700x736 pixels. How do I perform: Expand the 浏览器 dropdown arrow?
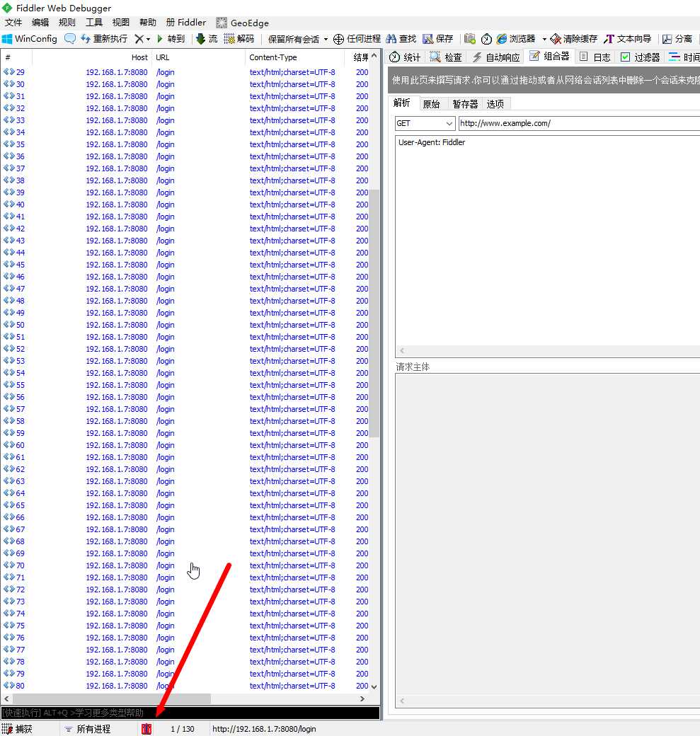(x=544, y=39)
